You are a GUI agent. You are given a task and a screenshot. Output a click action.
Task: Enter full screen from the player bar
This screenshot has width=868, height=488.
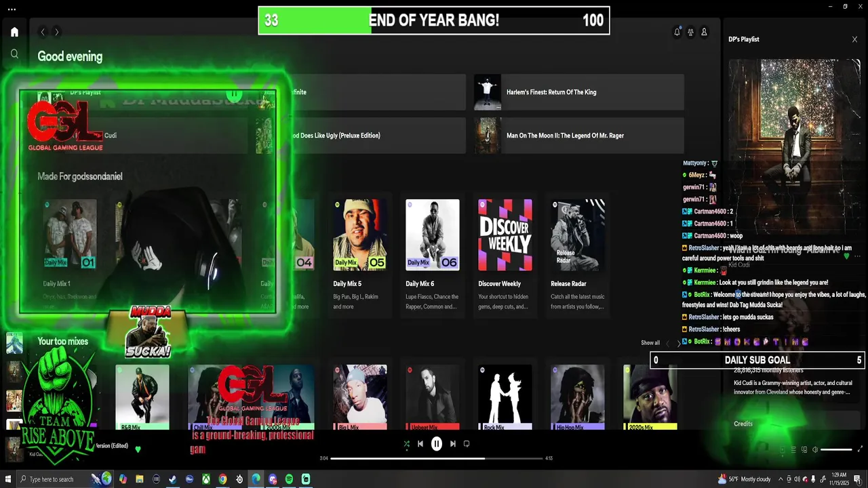861,449
